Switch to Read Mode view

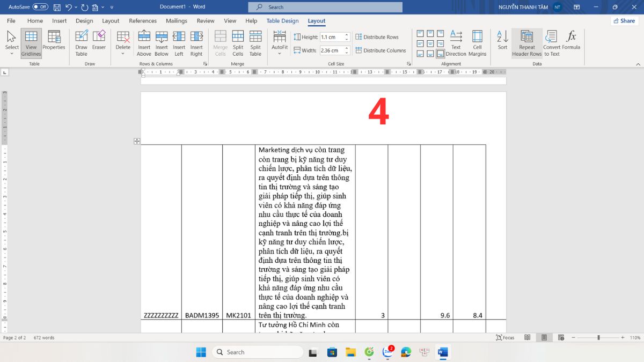click(x=528, y=338)
